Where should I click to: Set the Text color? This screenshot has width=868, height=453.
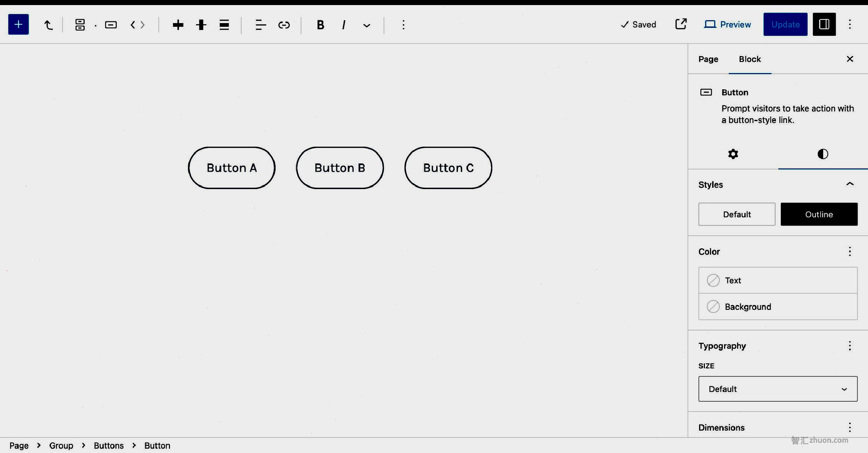point(778,280)
